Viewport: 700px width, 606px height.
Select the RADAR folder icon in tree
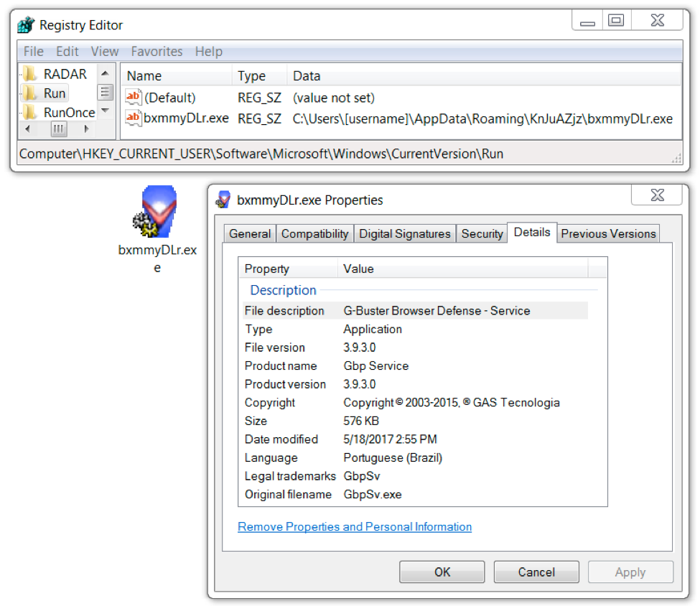[x=30, y=74]
